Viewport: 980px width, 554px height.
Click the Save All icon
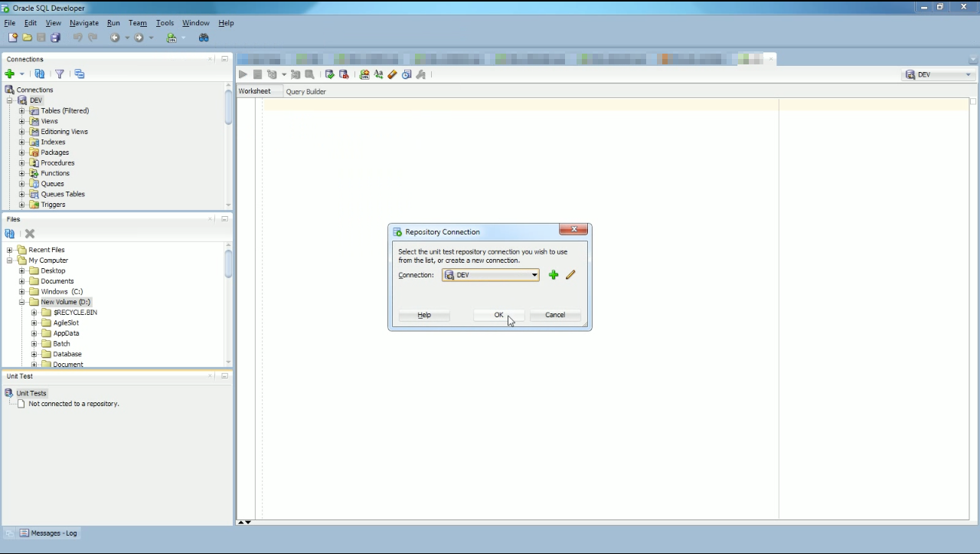point(55,38)
